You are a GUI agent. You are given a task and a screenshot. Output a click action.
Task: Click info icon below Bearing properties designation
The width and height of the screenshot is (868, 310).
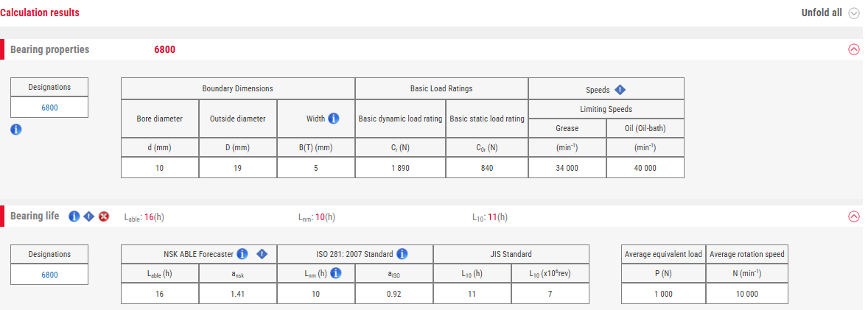click(x=16, y=130)
